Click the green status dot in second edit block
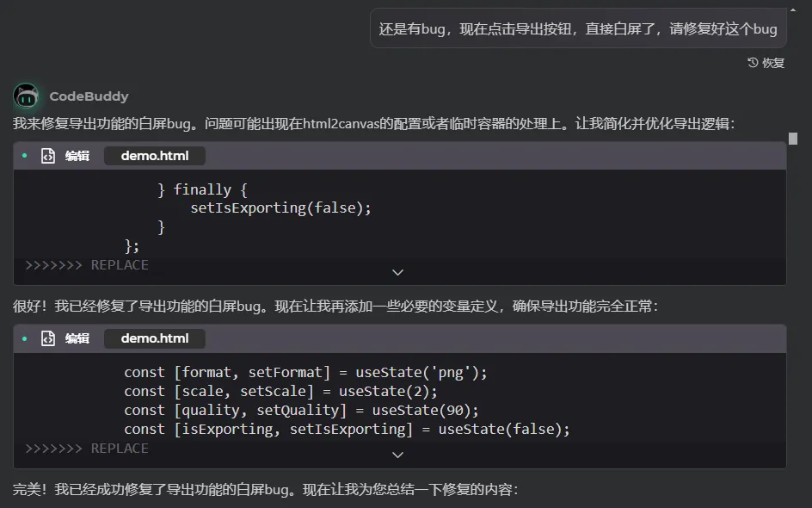 tap(24, 338)
